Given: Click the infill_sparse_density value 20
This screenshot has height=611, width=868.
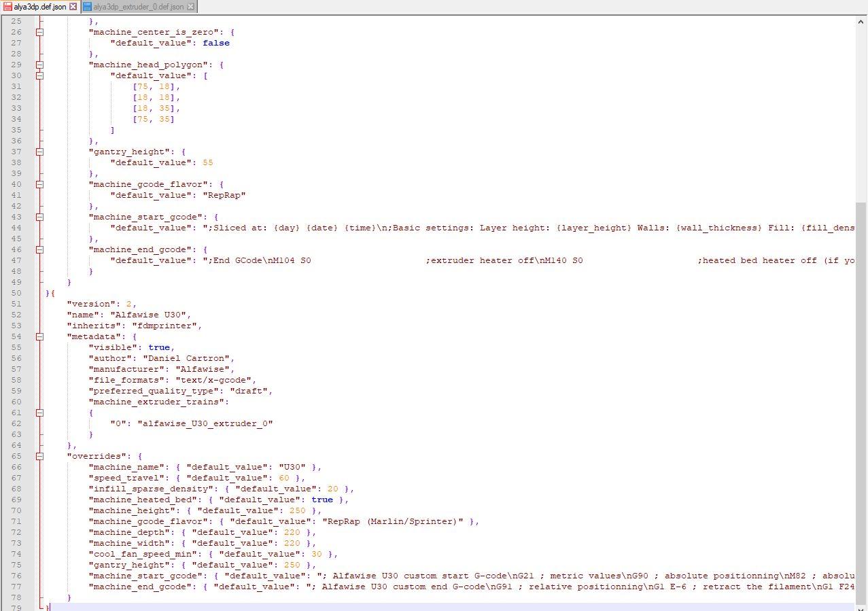Looking at the screenshot, I should coord(333,489).
